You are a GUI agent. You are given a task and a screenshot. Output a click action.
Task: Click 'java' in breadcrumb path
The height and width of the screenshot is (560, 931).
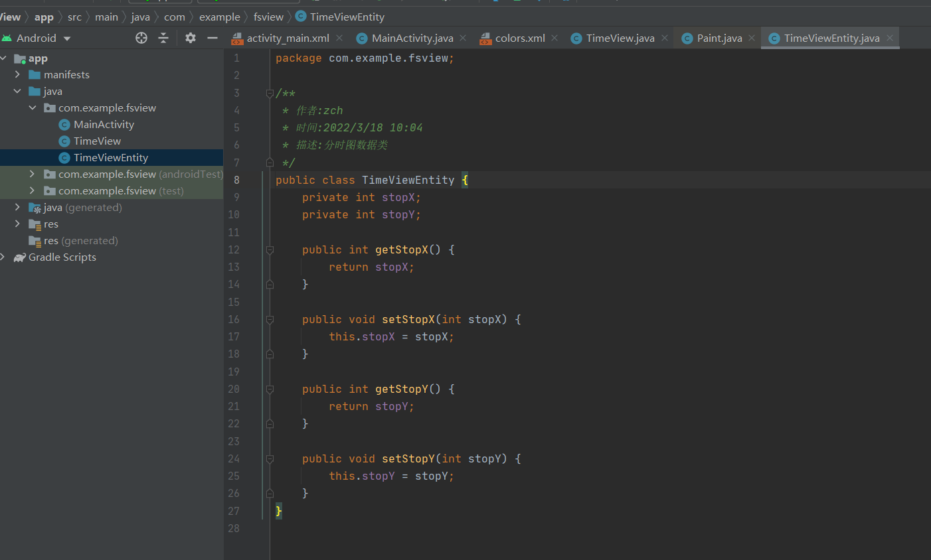[140, 17]
